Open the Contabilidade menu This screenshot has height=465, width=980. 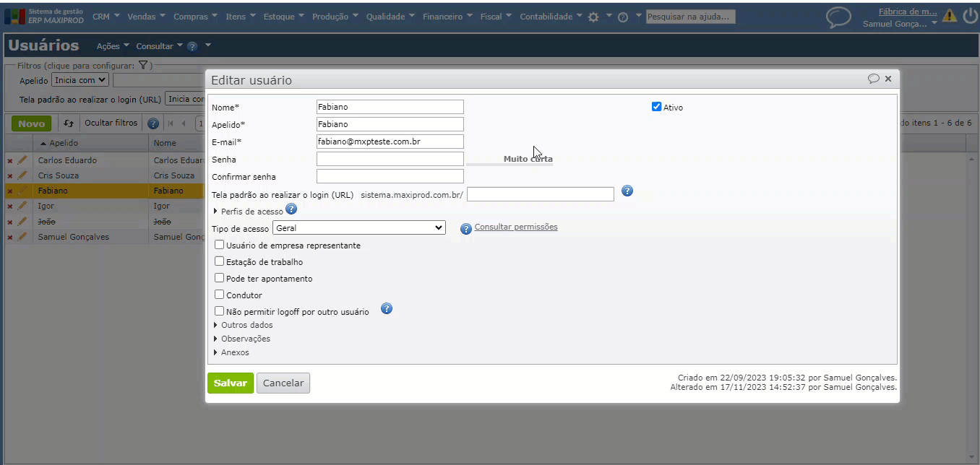click(x=551, y=17)
